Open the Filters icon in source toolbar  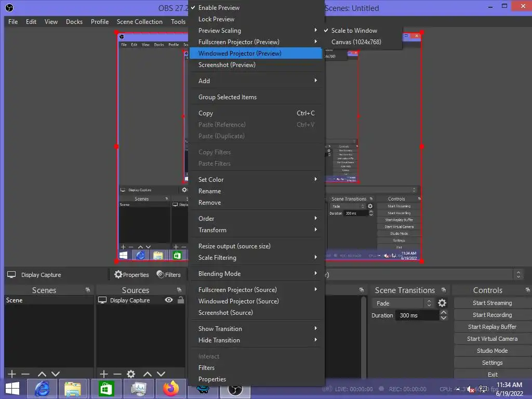coord(161,274)
